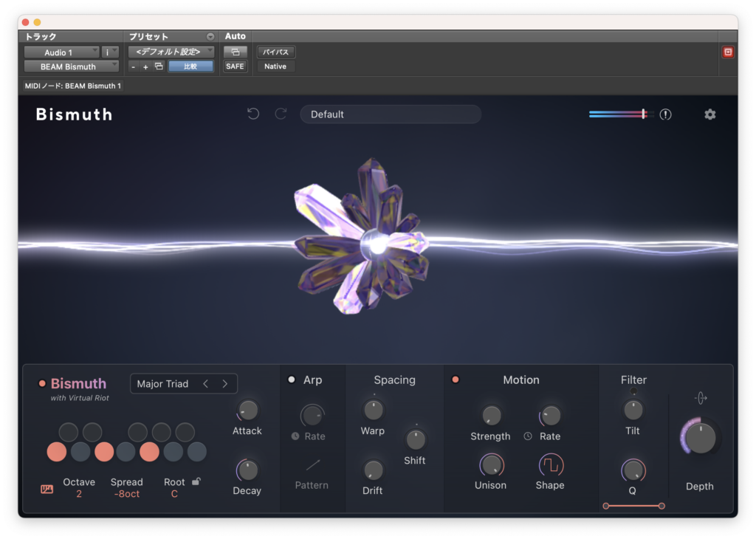
Task: Toggle the last lower grey note circle
Action: coord(196,452)
